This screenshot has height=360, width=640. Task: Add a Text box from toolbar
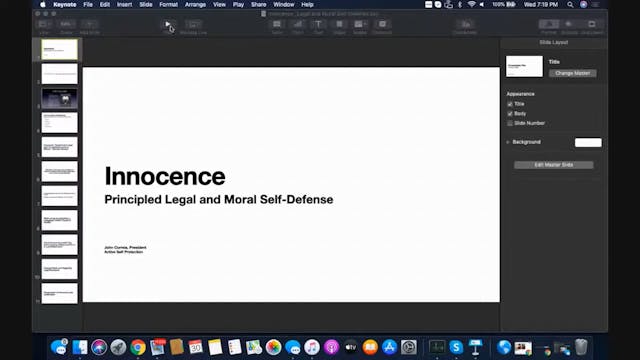click(x=318, y=24)
